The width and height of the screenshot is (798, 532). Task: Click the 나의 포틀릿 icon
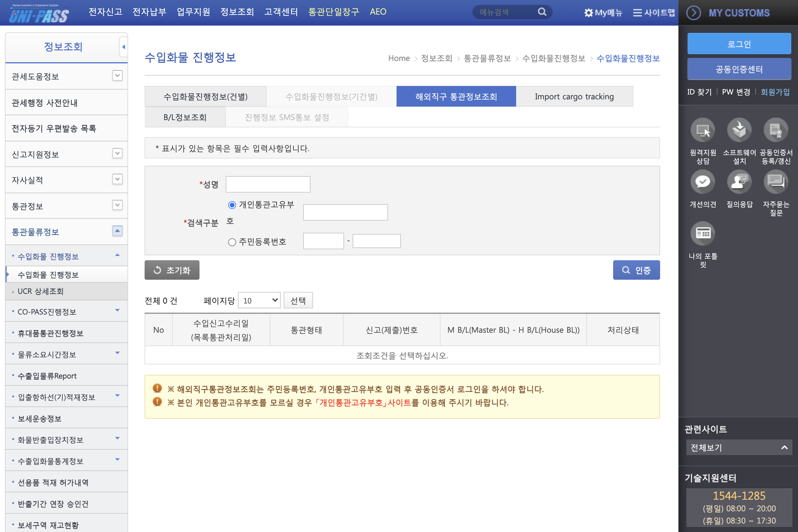(x=703, y=233)
